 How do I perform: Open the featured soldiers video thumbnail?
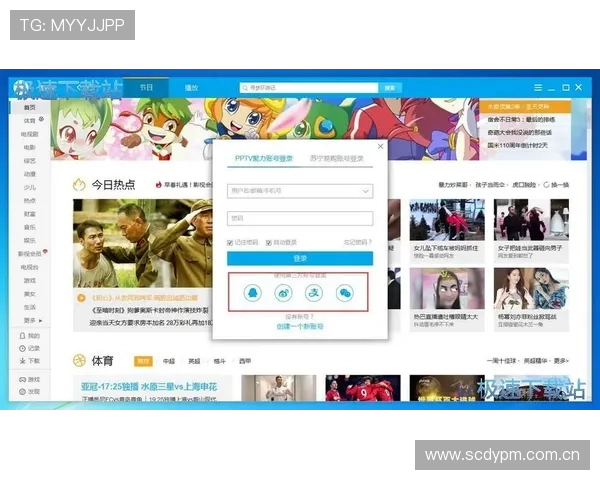143,243
